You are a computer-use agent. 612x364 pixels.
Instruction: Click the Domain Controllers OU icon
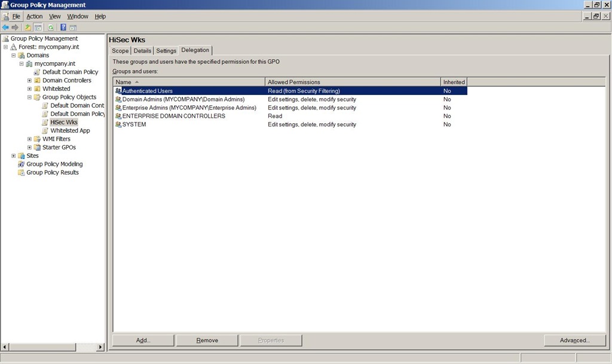(37, 80)
